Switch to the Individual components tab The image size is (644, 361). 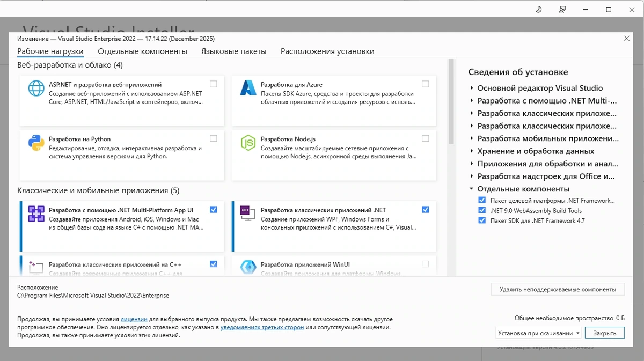[x=142, y=51]
